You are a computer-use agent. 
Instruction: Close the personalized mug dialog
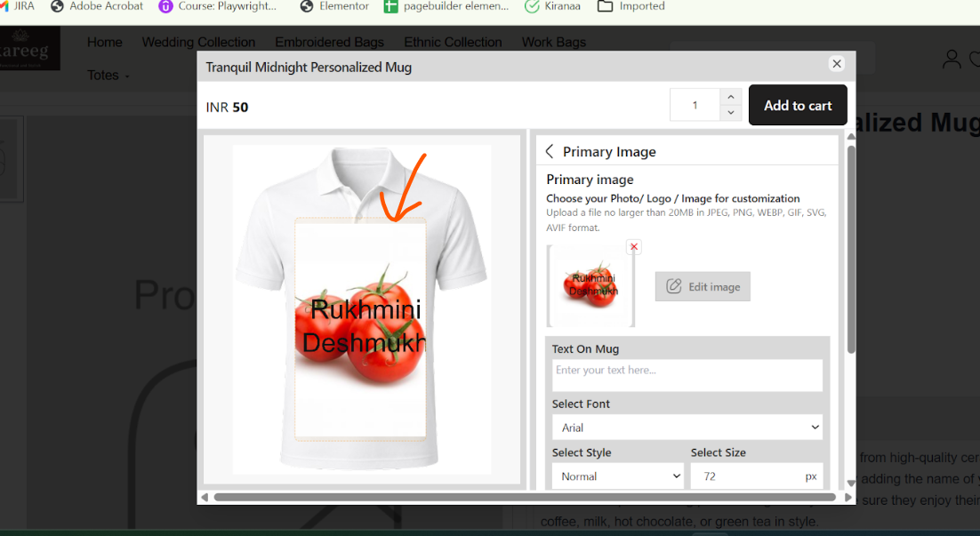(x=837, y=64)
